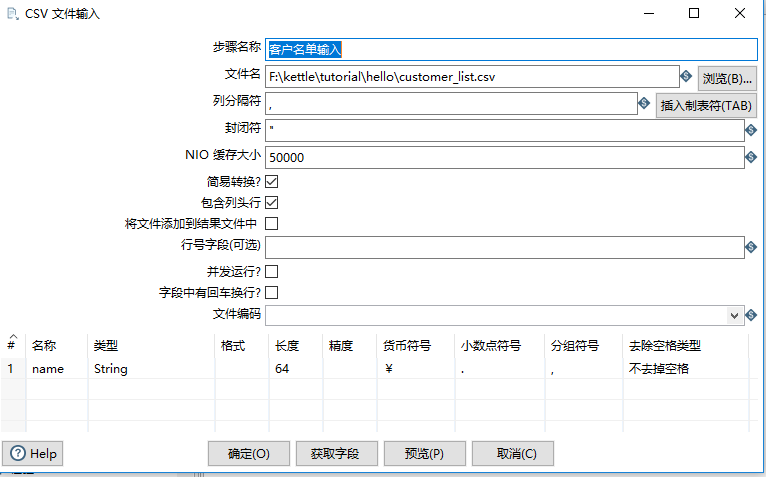Click the 浏览(B)... button

tap(727, 78)
